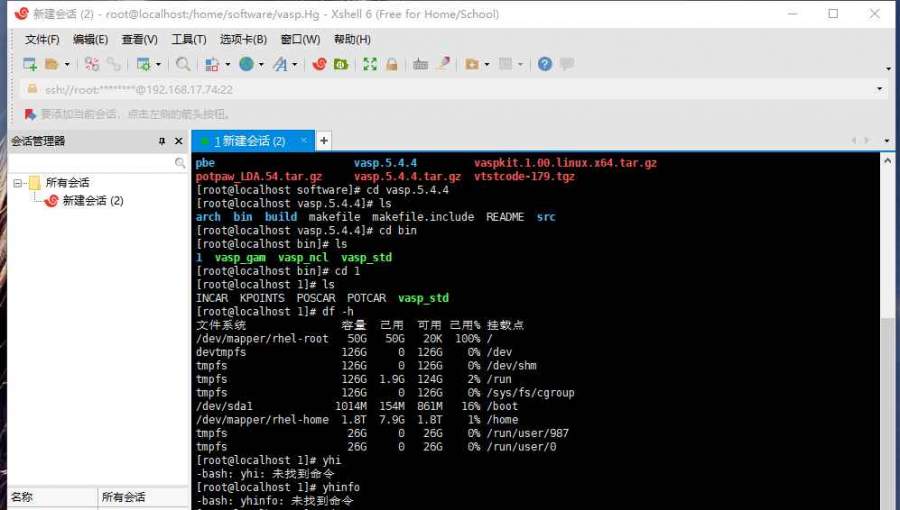The height and width of the screenshot is (510, 900).
Task: Open the 窗口(W) menu
Action: 300,40
